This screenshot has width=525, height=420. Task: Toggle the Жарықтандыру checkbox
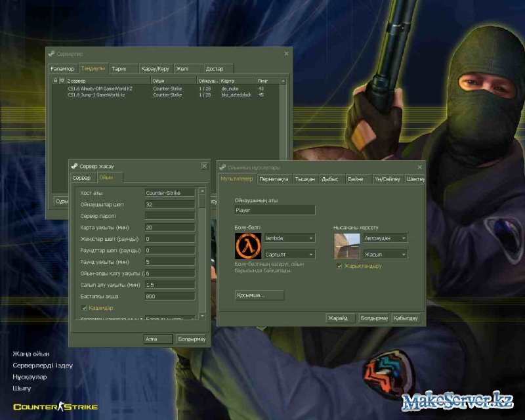click(339, 266)
